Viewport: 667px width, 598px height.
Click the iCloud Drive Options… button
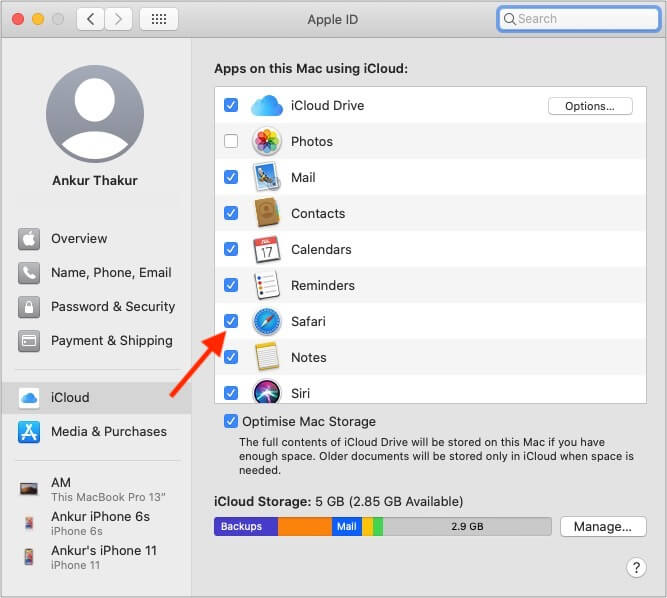tap(590, 106)
